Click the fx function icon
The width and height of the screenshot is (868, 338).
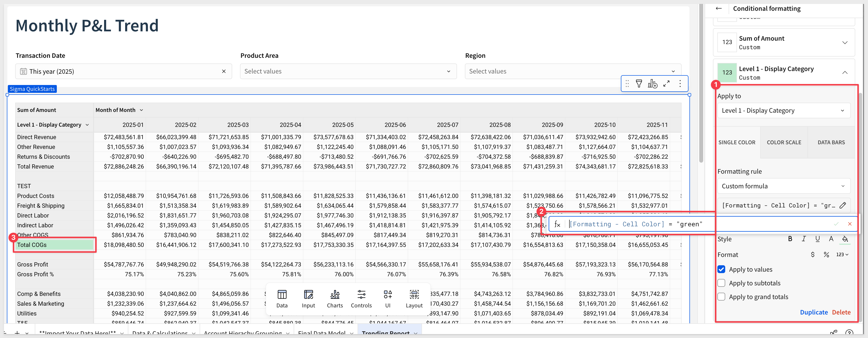(x=557, y=224)
